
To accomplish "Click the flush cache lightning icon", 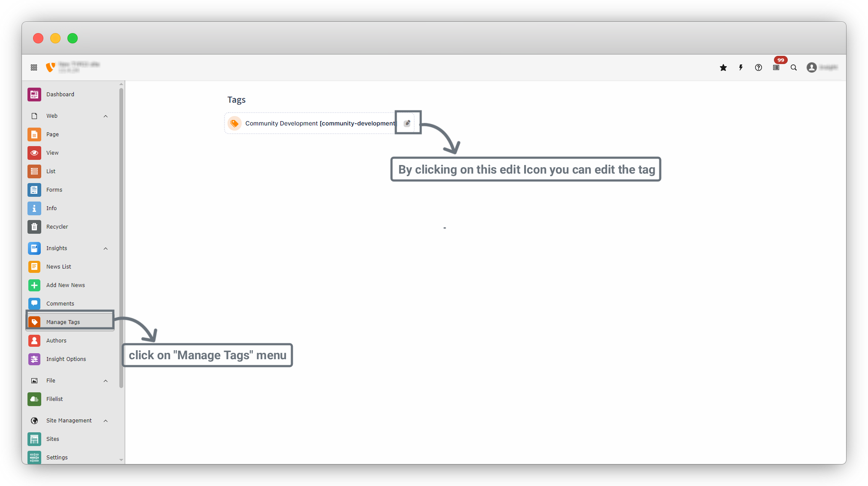I will 741,67.
